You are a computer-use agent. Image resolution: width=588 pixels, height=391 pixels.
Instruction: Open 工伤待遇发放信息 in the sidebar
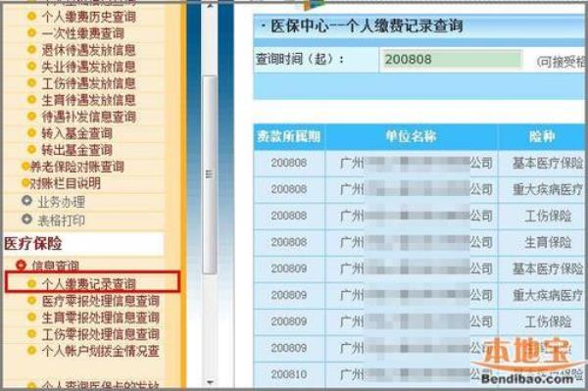point(88,83)
